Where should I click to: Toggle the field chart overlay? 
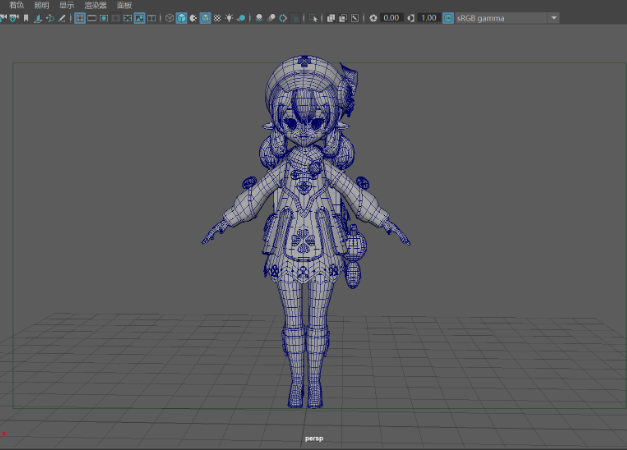coord(128,18)
